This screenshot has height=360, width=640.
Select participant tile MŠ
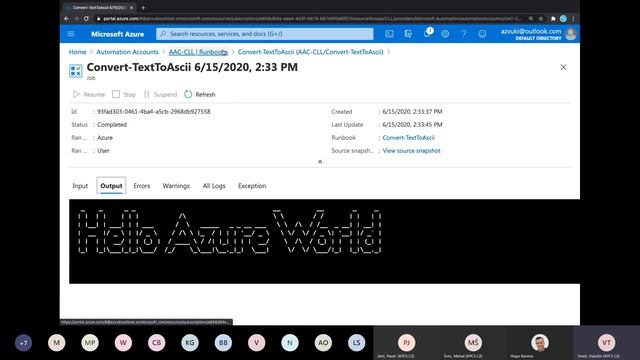pyautogui.click(x=473, y=343)
